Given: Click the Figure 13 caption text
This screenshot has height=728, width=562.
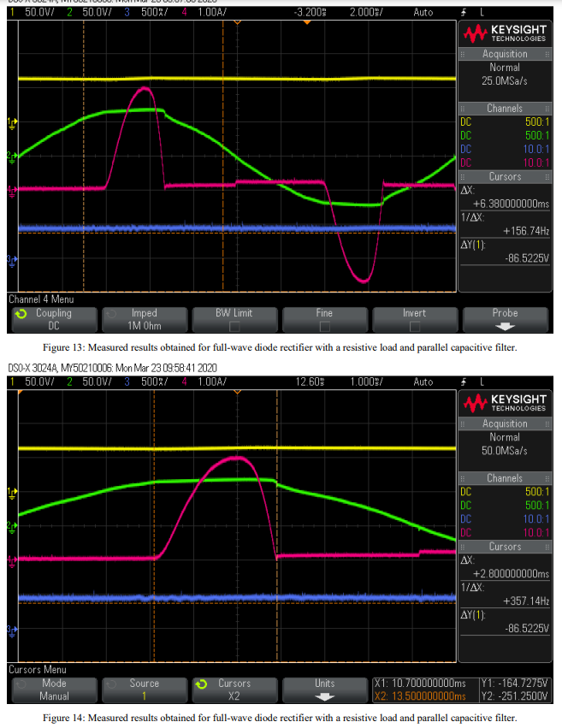Looking at the screenshot, I should [280, 347].
